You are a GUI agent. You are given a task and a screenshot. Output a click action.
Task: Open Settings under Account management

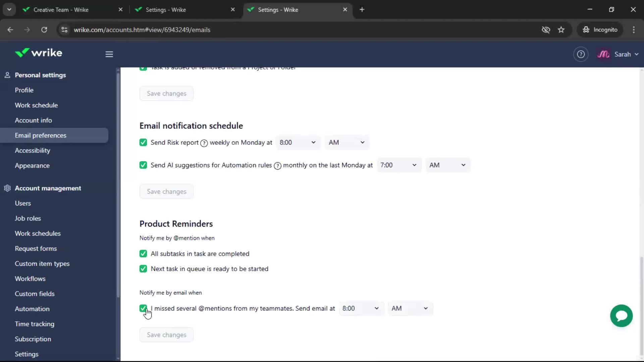[x=26, y=354]
